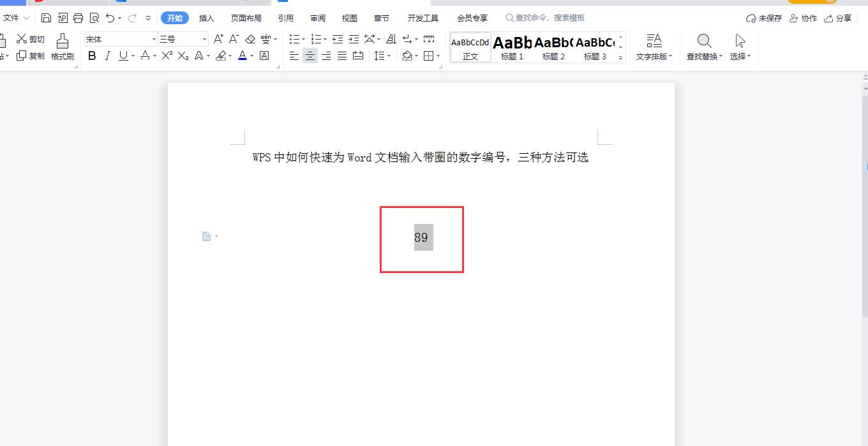Switch to the 页面布局 tab
868x446 pixels.
(x=246, y=18)
